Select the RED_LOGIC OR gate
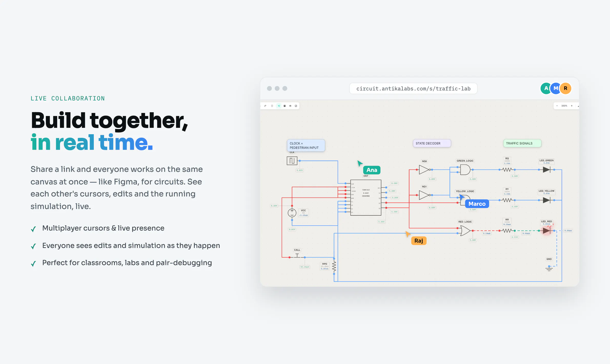This screenshot has width=610, height=364. (x=465, y=231)
